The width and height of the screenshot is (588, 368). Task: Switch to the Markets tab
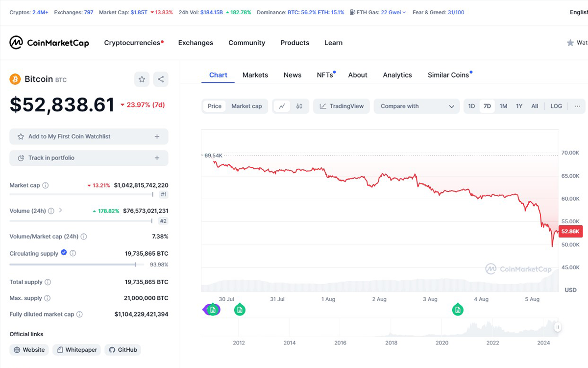click(x=255, y=75)
